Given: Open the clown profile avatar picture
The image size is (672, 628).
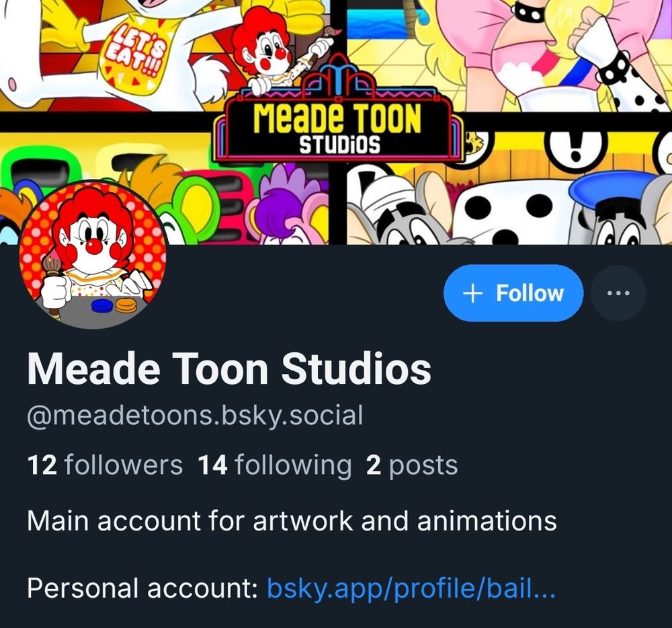Looking at the screenshot, I should (x=93, y=255).
